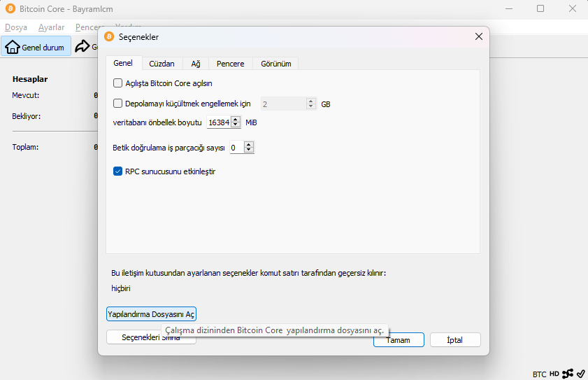Click the Mevcut: balance label
The height and width of the screenshot is (380, 588).
(25, 95)
